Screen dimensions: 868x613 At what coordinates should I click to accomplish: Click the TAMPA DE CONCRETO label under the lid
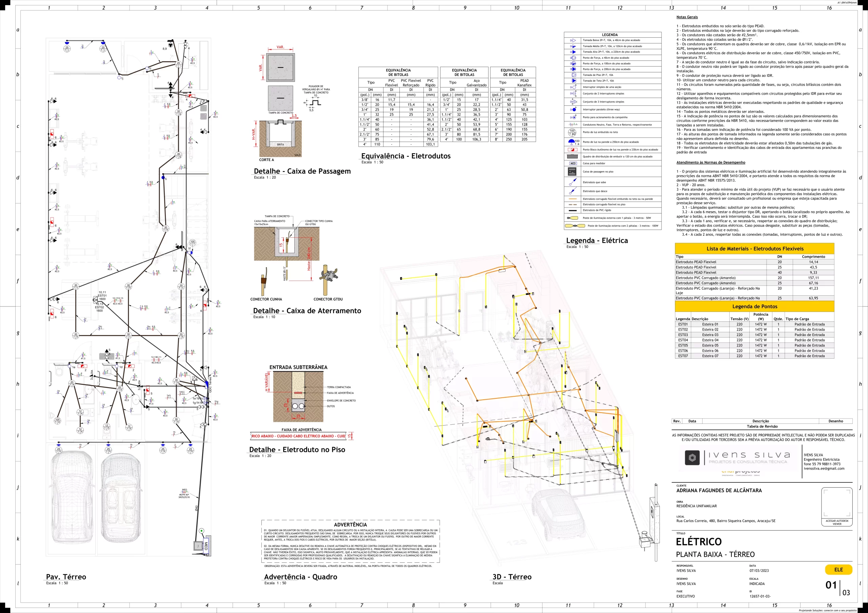click(280, 113)
